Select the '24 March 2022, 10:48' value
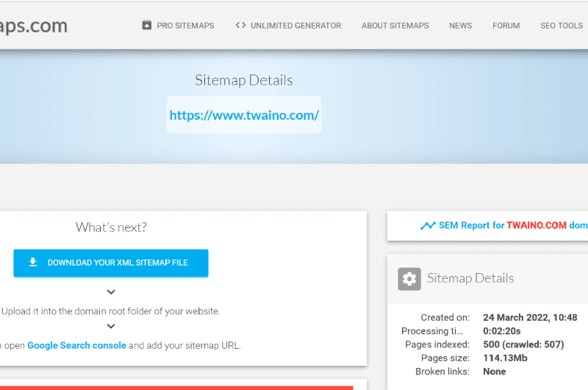The width and height of the screenshot is (588, 390). click(x=530, y=318)
